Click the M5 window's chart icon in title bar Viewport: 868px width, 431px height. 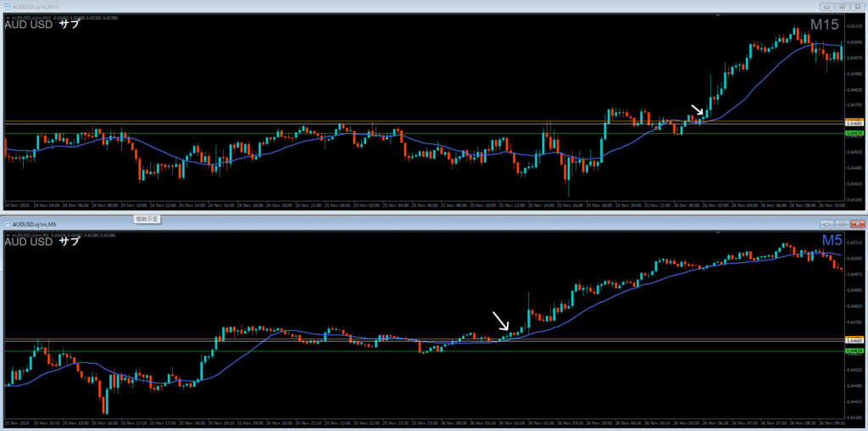[7, 224]
